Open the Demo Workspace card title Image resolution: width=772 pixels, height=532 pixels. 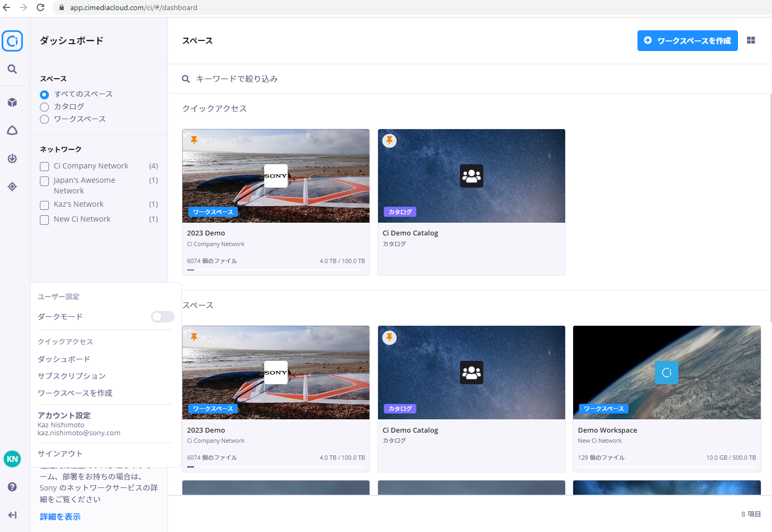click(x=608, y=430)
